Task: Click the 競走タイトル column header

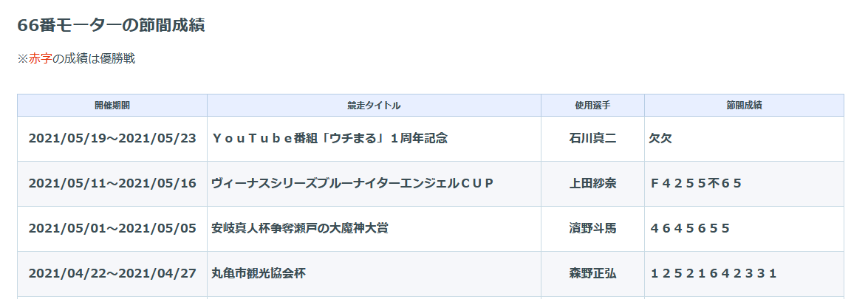Action: 375,105
